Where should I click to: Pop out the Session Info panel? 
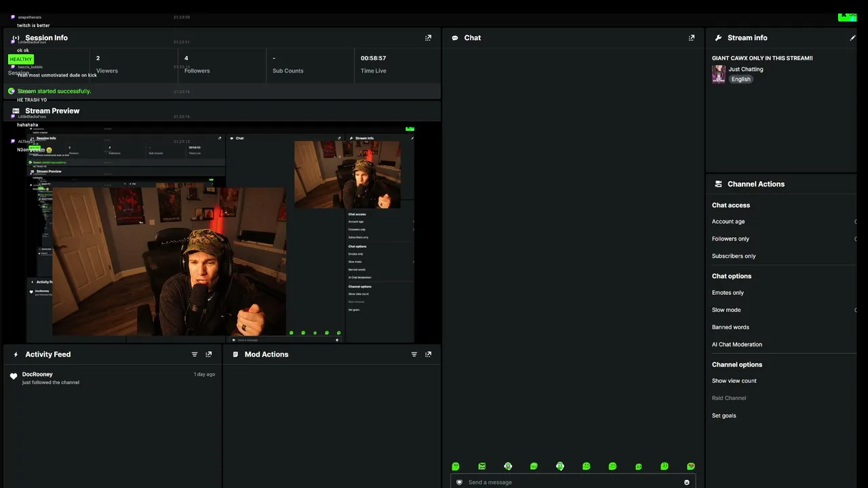(x=428, y=38)
